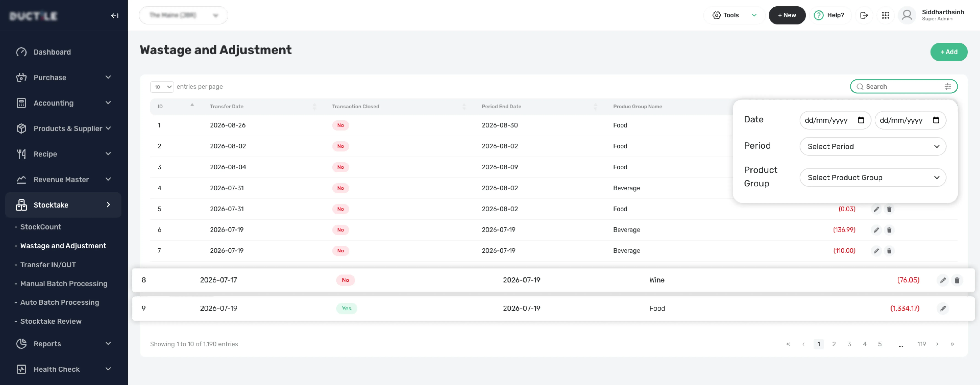Click the Recipe fork and knife icon
This screenshot has height=385, width=980.
tap(21, 154)
